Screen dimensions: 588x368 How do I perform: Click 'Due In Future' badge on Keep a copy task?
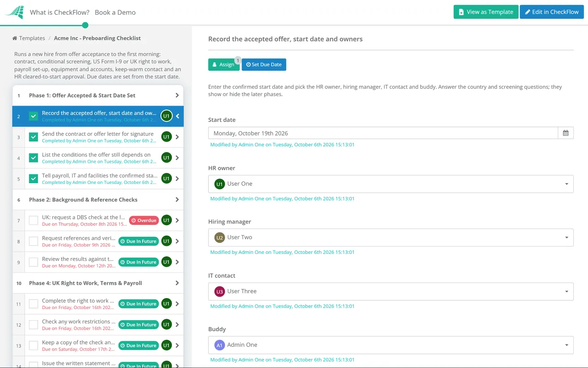pos(139,345)
